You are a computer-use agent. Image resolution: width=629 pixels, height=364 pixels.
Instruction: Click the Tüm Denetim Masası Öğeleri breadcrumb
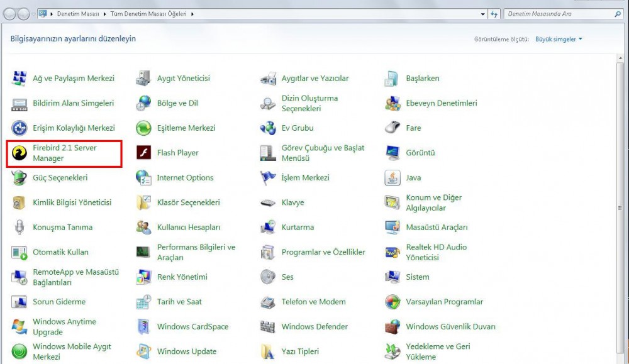148,14
